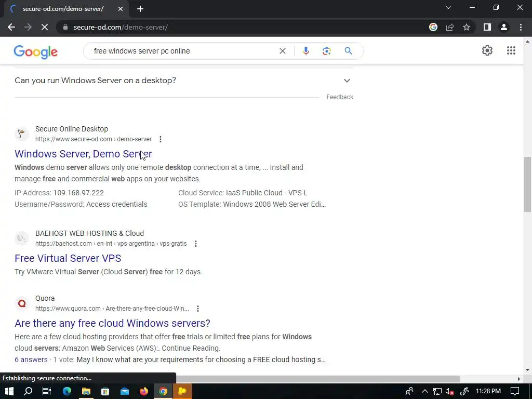
Task: Open the Windows Start menu
Action: pos(9,391)
